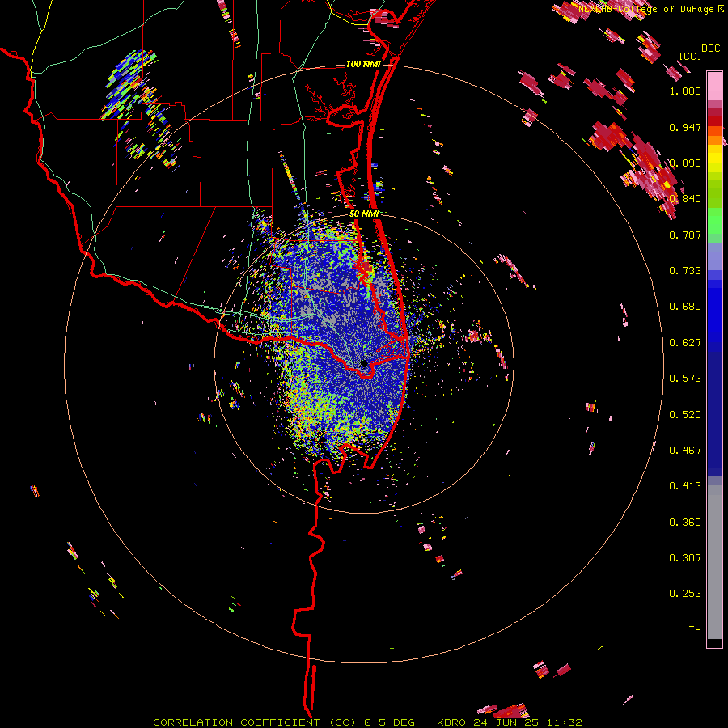Image resolution: width=728 pixels, height=728 pixels.
Task: Click the 0.360 color scale value
Action: tap(685, 523)
